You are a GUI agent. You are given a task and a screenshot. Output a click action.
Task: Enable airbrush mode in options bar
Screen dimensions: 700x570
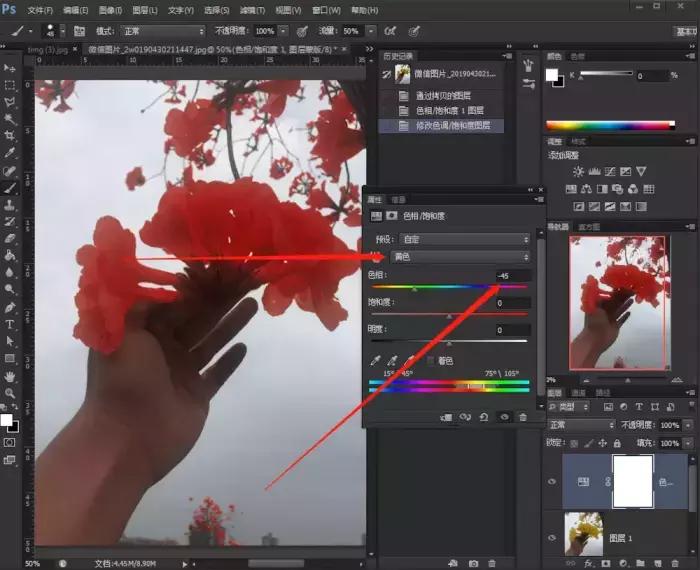pyautogui.click(x=390, y=31)
